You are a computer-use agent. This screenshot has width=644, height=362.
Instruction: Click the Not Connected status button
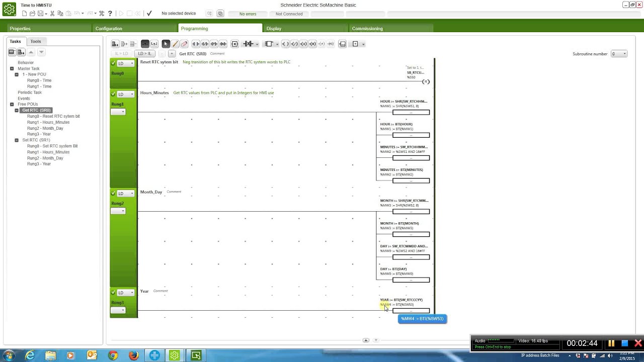289,14
